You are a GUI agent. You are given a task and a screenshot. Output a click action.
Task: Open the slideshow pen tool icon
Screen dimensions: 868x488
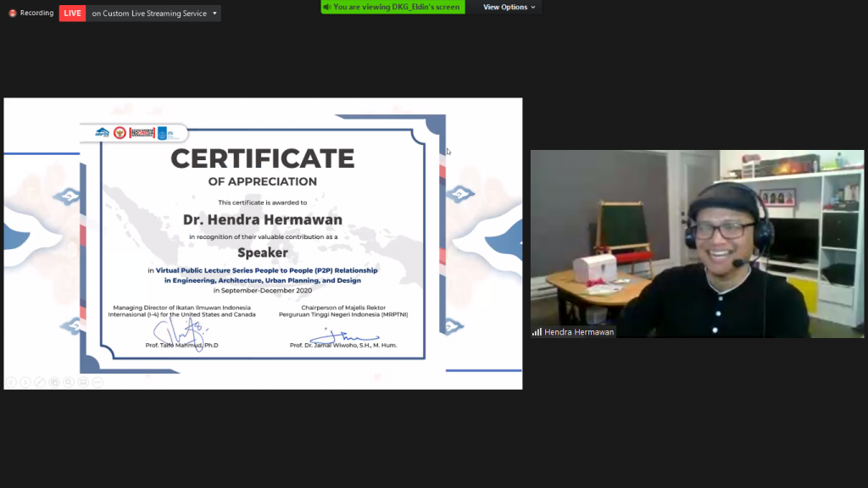tap(40, 382)
